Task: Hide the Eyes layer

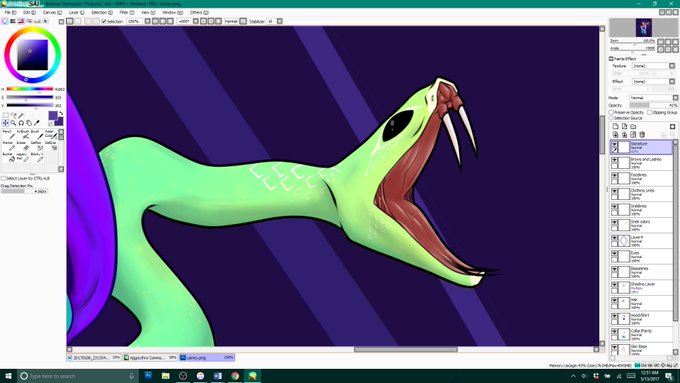Action: [x=615, y=254]
